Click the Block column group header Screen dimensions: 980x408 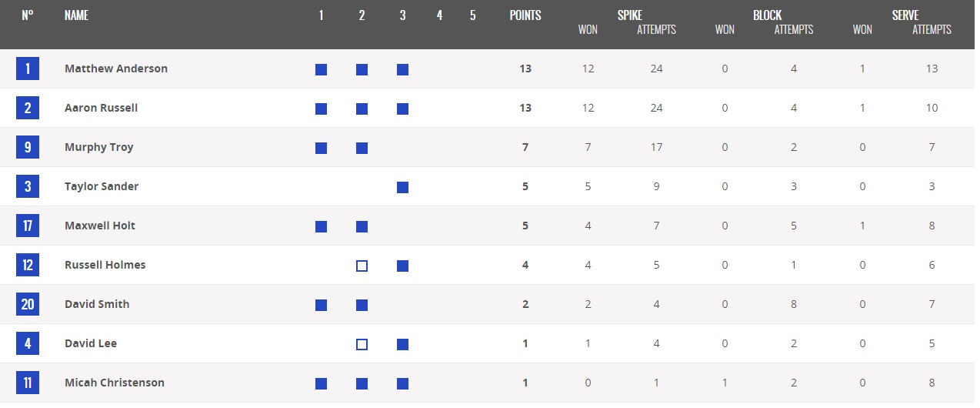point(767,15)
